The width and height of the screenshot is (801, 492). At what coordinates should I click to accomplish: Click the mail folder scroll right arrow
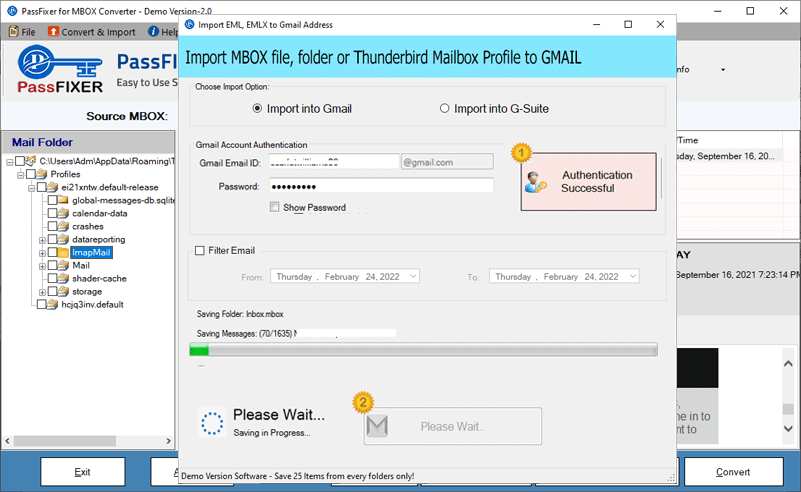(169, 440)
